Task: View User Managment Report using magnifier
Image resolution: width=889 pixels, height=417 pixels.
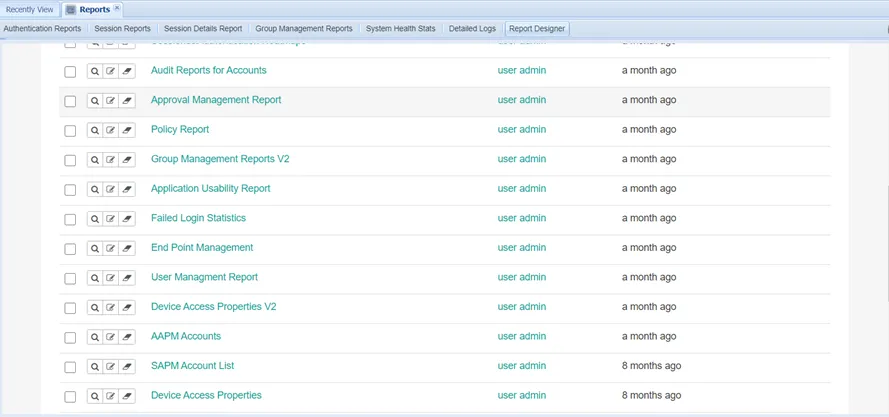Action: pyautogui.click(x=95, y=278)
